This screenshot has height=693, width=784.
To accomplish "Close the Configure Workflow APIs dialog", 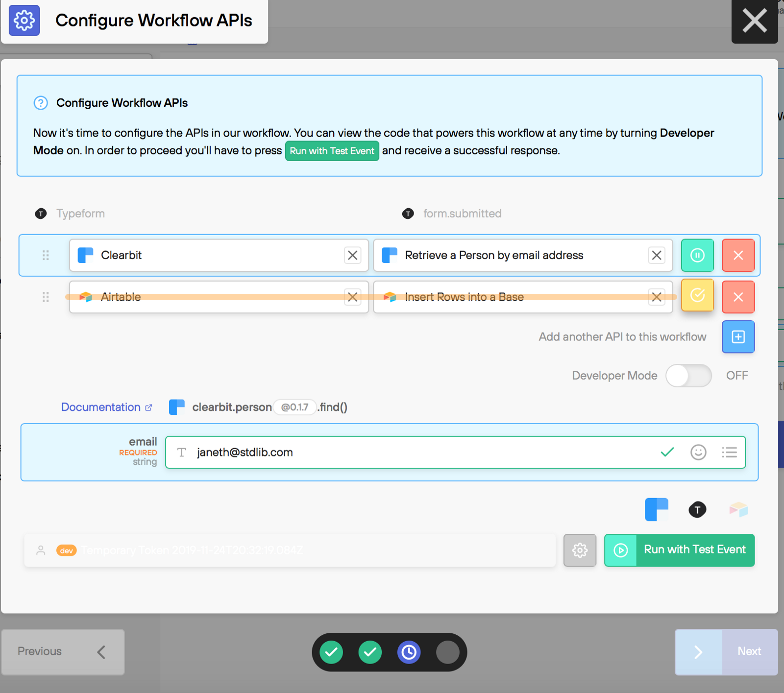I will point(754,21).
